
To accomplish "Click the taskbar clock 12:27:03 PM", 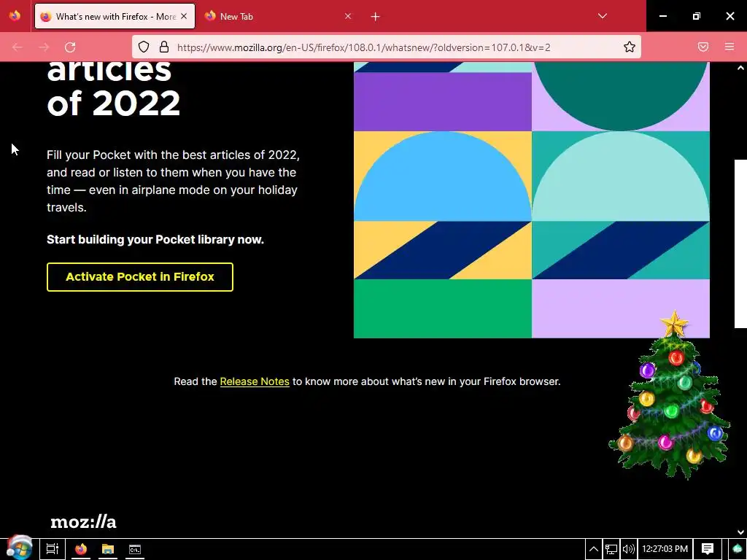I will 665,549.
